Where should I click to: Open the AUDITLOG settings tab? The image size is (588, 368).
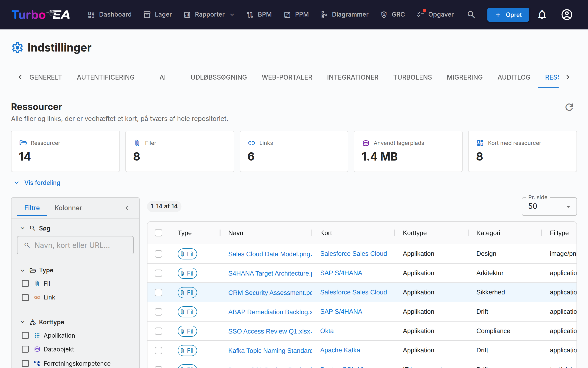[x=514, y=77]
